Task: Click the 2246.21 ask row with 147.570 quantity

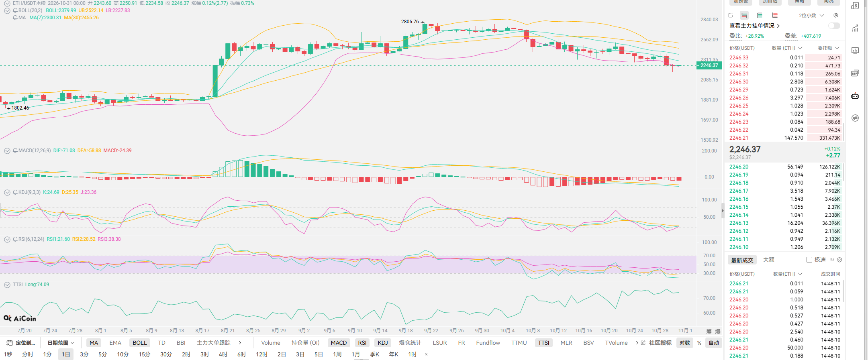Action: point(784,138)
